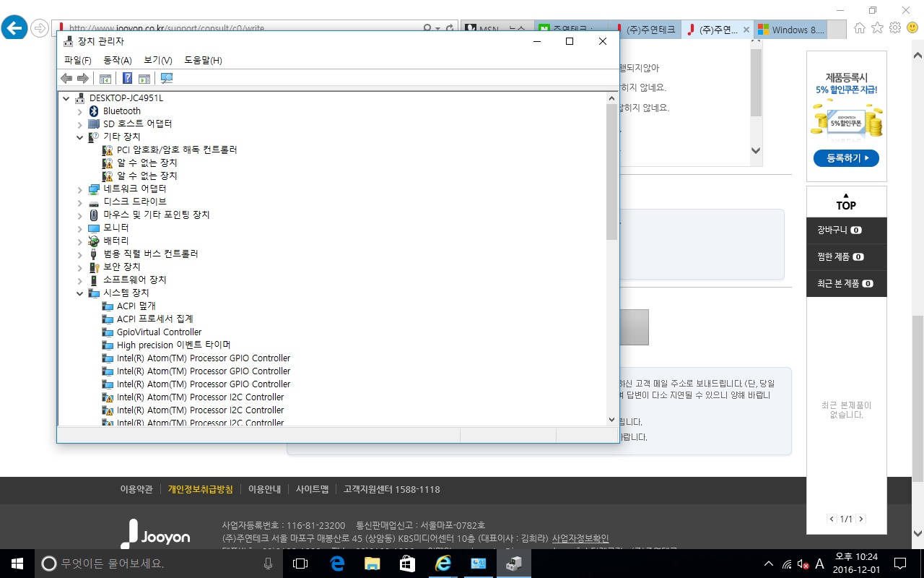924x578 pixels.
Task: Open the 개인정보취급방침 footer link
Action: pyautogui.click(x=201, y=489)
